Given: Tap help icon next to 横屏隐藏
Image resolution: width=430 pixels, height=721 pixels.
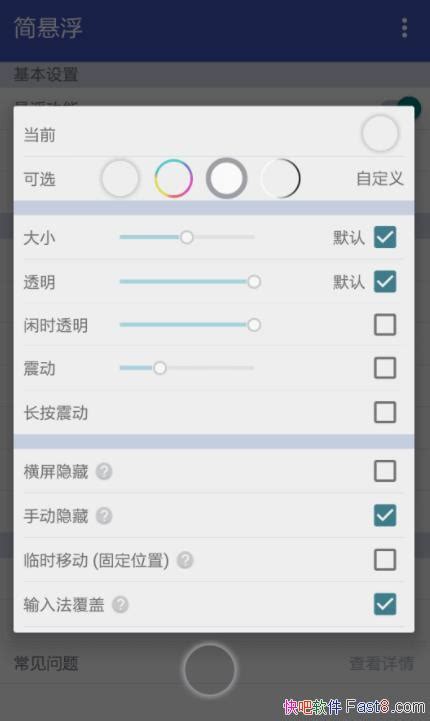Looking at the screenshot, I should 104,471.
